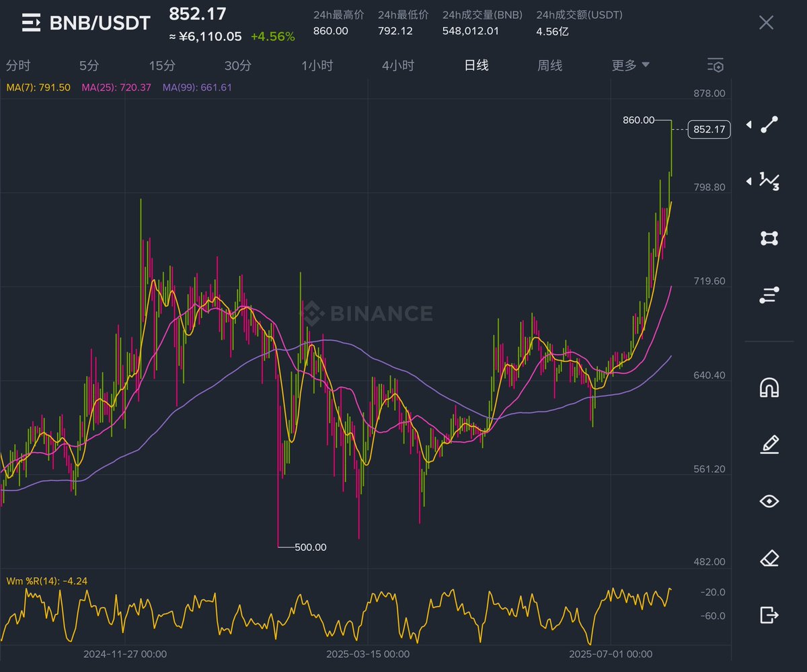Click the 2024-11-27 date axis label
Image resolution: width=807 pixels, height=672 pixels.
click(x=125, y=654)
